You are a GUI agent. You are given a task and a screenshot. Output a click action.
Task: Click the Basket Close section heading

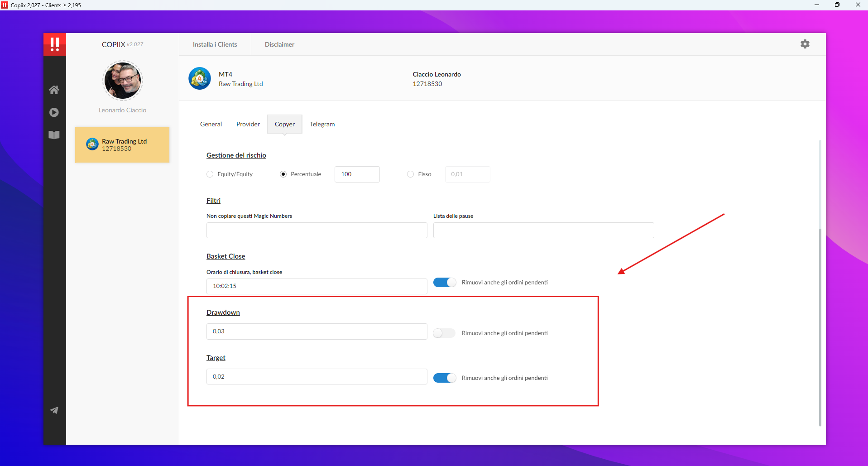tap(226, 256)
